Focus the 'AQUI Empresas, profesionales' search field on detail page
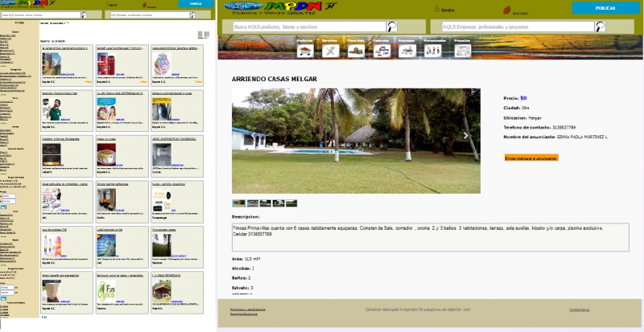The width and height of the screenshot is (644, 332). click(518, 27)
